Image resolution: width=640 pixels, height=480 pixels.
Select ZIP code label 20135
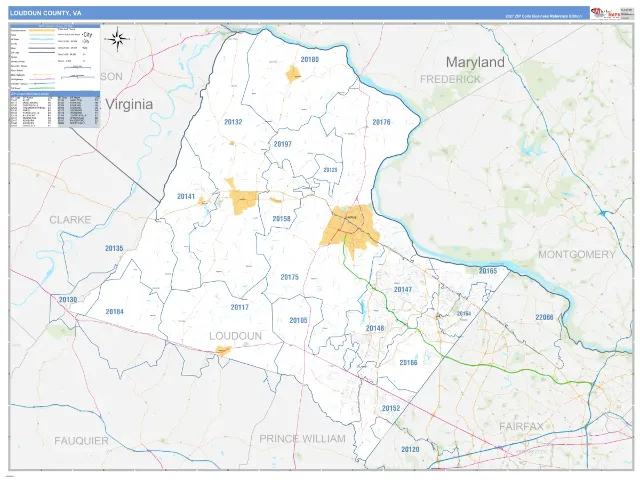click(114, 248)
